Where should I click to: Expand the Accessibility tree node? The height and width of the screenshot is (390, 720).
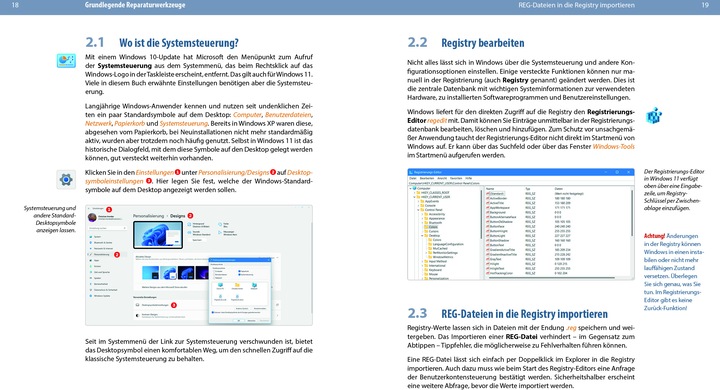(x=422, y=214)
